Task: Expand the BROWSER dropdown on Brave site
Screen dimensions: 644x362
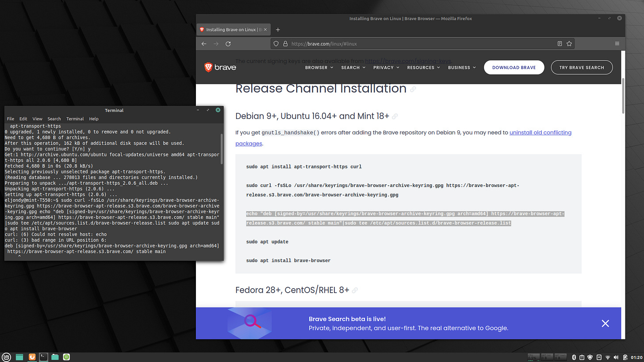Action: pos(319,68)
